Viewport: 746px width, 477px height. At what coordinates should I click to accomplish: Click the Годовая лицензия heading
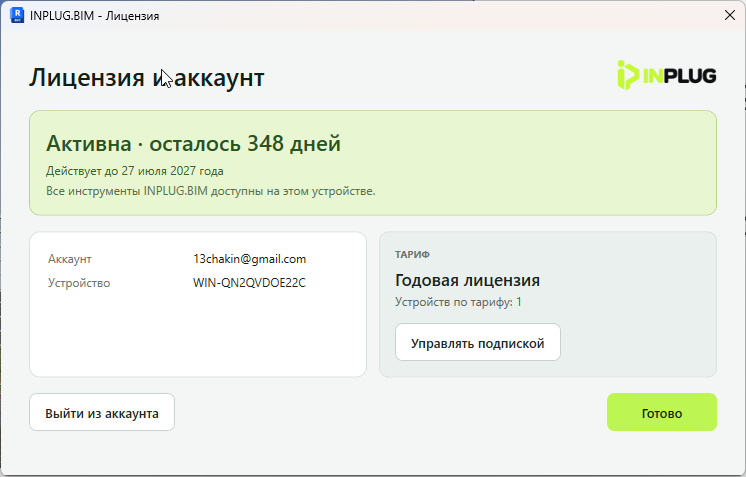(467, 280)
